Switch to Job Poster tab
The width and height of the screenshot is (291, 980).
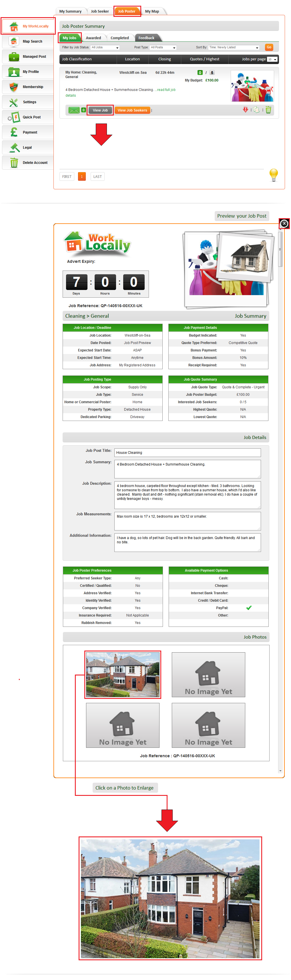coord(127,11)
